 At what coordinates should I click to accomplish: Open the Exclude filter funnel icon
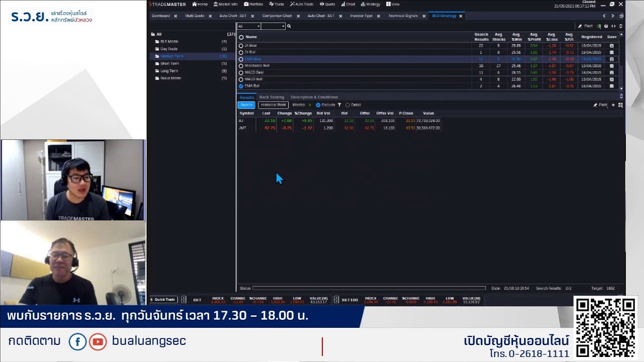[340, 105]
